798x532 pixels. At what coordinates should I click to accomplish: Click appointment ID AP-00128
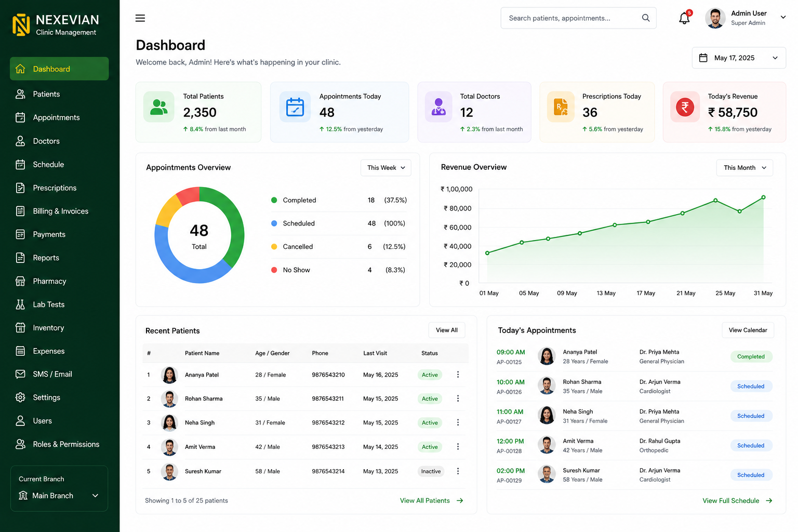(x=509, y=451)
